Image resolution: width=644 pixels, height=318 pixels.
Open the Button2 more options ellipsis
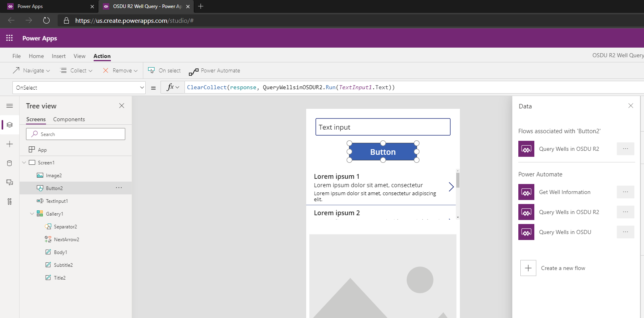(119, 188)
